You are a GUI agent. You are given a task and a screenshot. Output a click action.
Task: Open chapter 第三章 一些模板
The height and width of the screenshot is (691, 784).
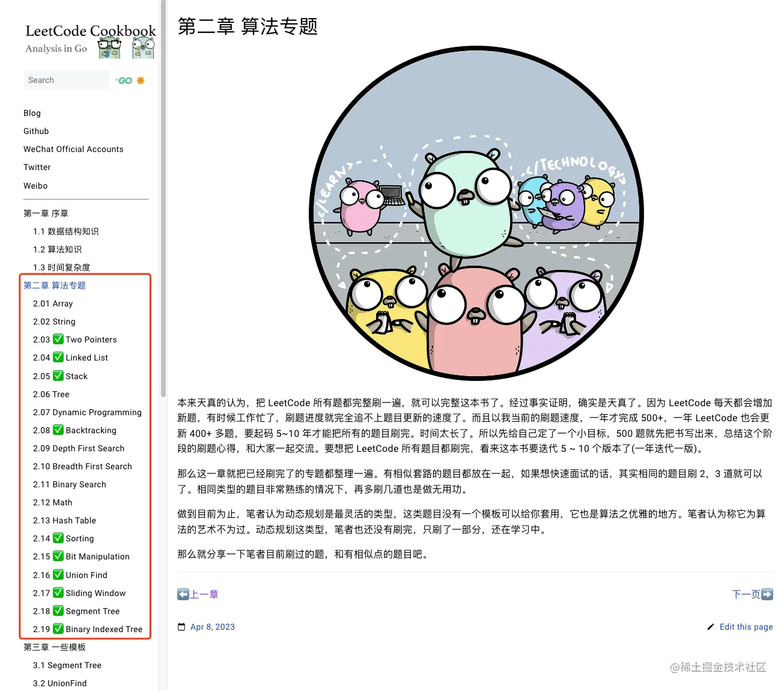click(x=55, y=647)
